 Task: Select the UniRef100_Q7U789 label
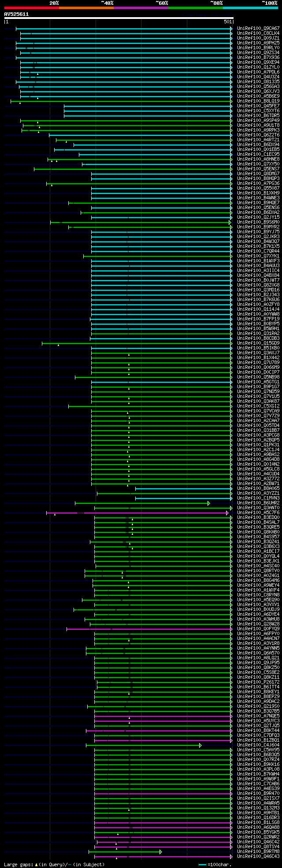click(x=258, y=363)
